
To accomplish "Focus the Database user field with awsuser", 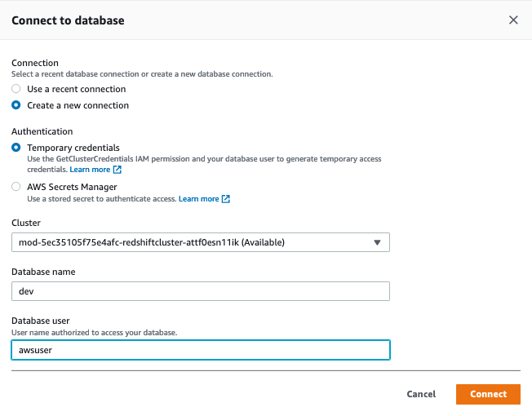I will tap(201, 350).
